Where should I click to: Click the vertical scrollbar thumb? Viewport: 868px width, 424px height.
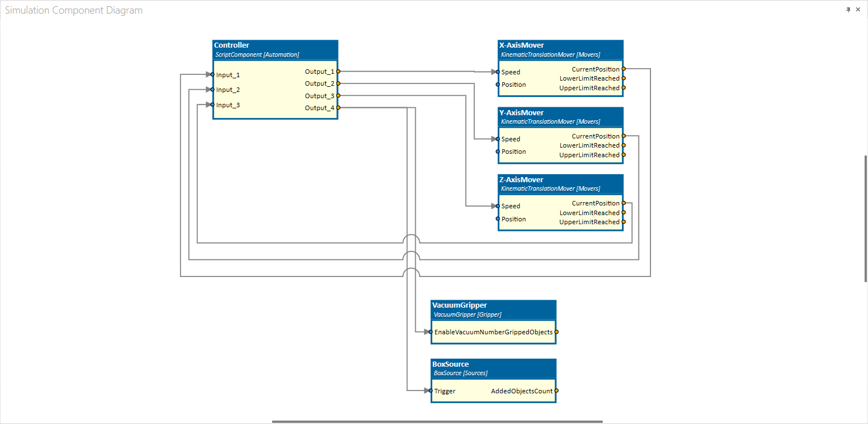tap(865, 217)
